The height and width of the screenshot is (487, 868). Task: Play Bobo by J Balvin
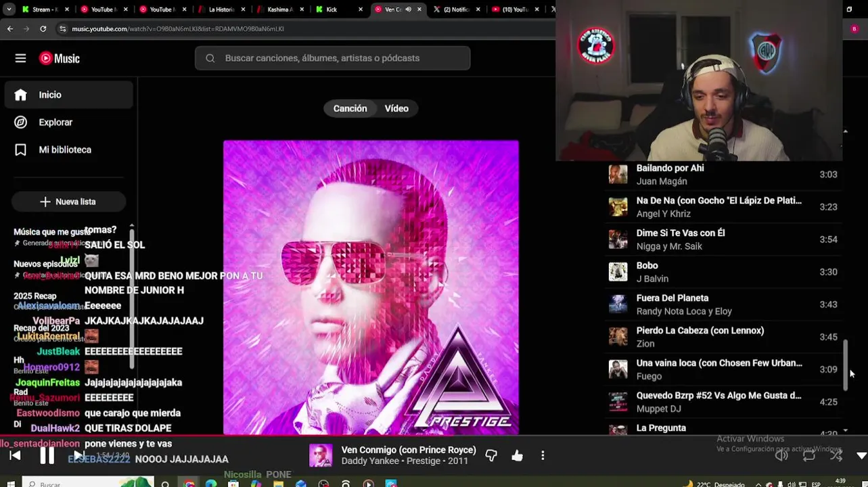pos(723,272)
